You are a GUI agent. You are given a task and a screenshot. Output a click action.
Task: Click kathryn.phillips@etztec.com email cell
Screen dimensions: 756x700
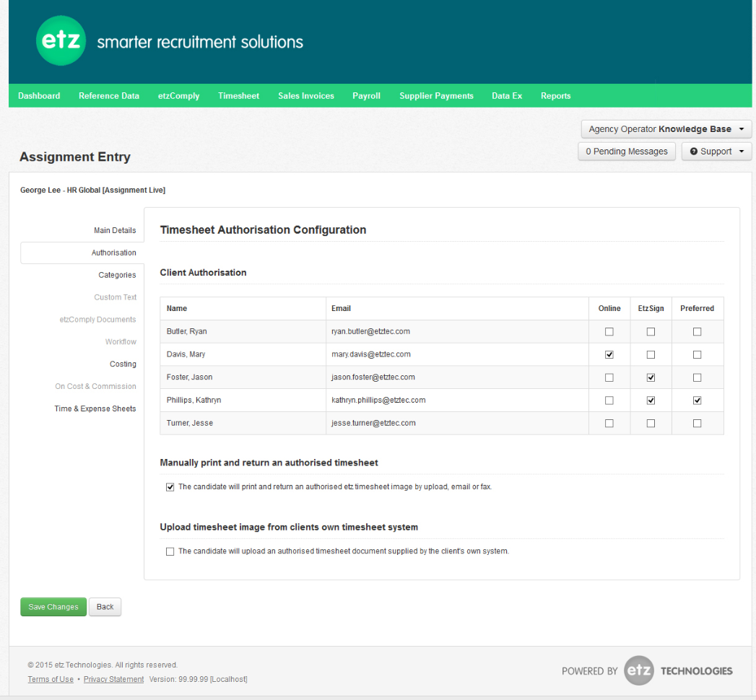click(x=457, y=401)
